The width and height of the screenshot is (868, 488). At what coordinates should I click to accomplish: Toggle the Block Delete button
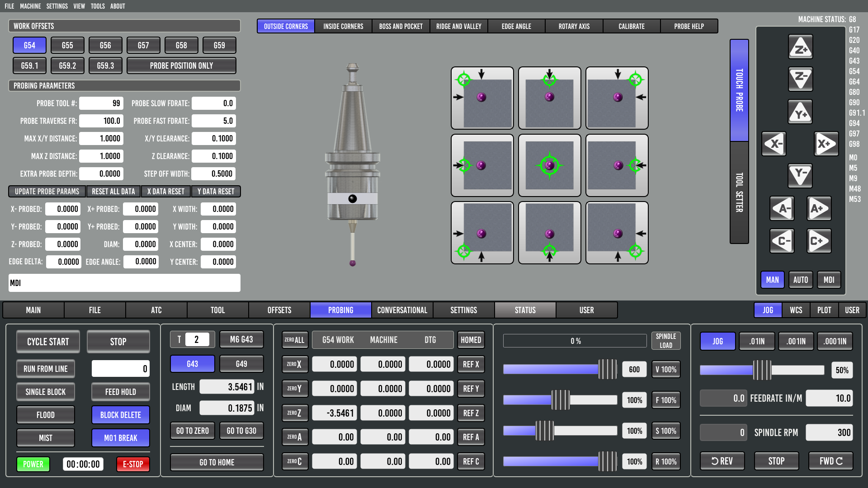[120, 415]
